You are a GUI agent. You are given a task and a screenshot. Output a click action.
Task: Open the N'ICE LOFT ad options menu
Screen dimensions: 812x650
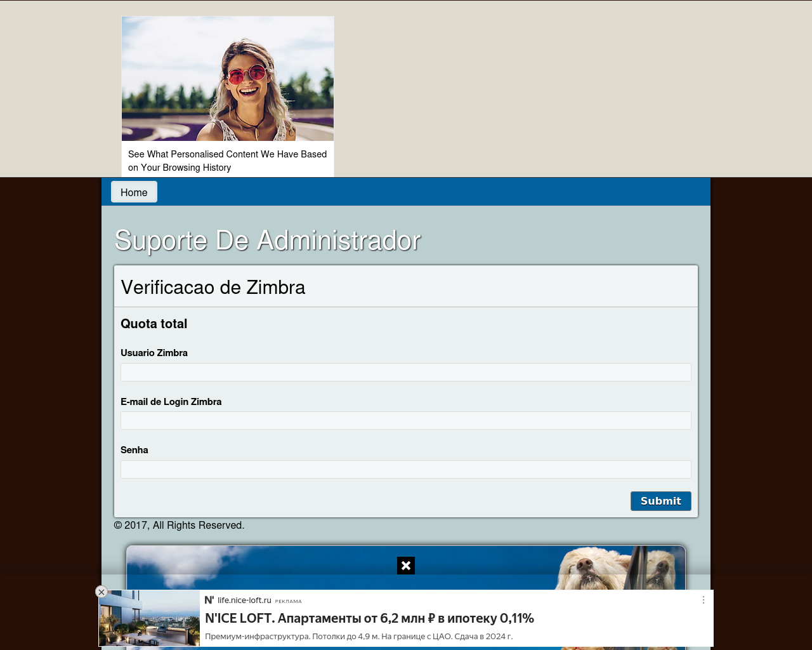click(703, 600)
